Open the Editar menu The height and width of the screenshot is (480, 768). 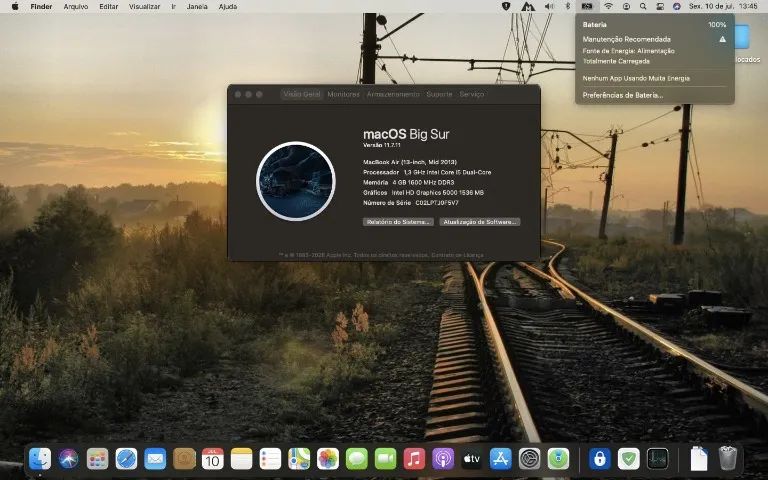[109, 6]
